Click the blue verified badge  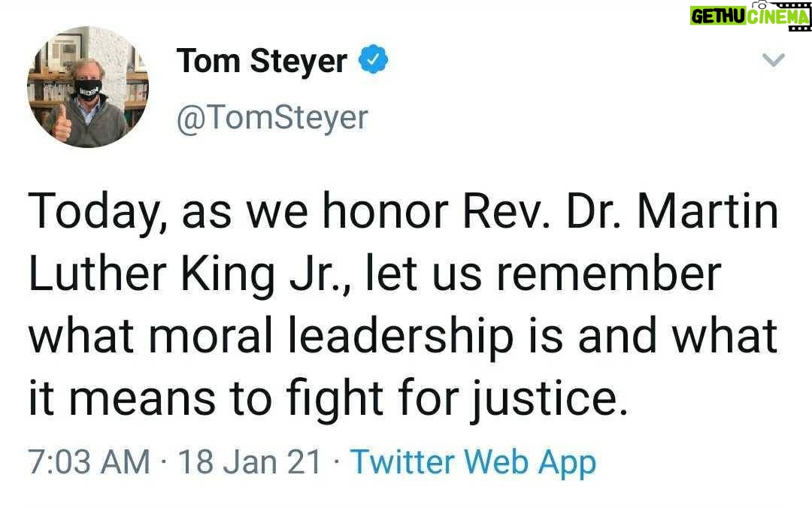click(x=373, y=62)
